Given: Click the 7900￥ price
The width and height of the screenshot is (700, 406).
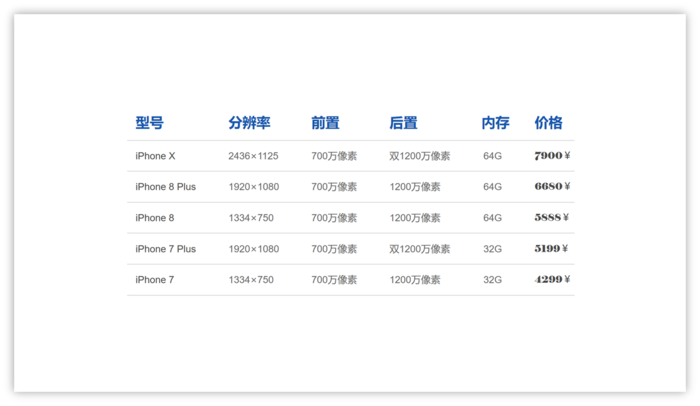Looking at the screenshot, I should (552, 155).
